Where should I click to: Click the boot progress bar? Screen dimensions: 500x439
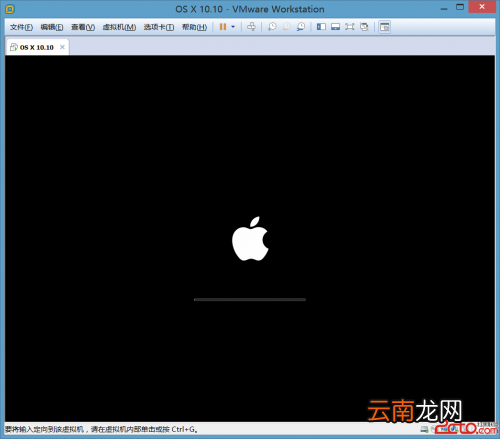click(x=250, y=299)
